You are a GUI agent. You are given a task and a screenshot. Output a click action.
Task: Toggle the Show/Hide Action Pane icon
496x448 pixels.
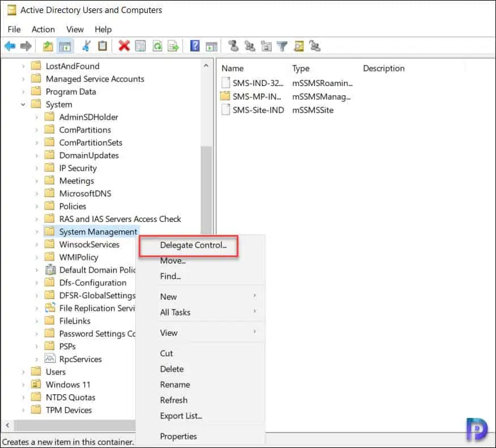[x=211, y=46]
